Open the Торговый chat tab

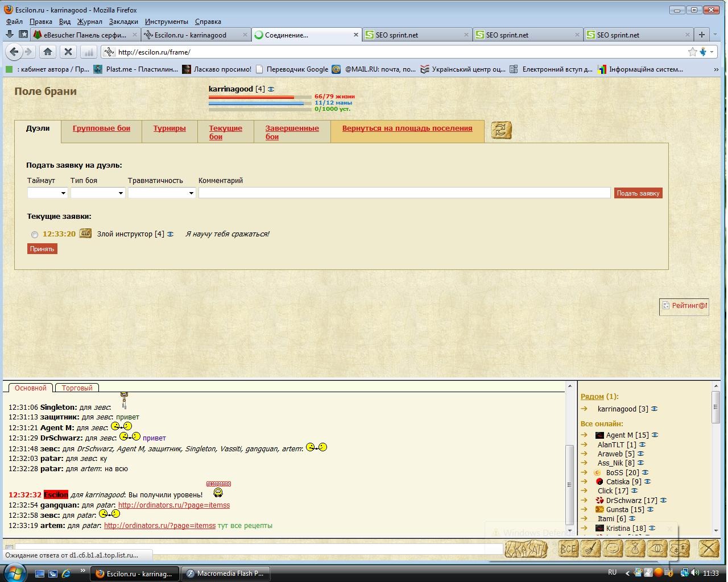[77, 388]
